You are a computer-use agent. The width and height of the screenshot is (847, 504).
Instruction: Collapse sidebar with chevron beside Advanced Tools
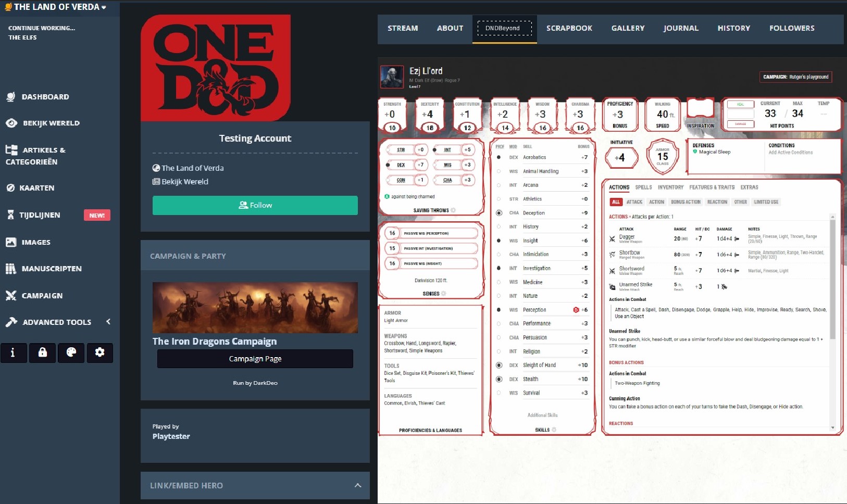click(x=108, y=322)
